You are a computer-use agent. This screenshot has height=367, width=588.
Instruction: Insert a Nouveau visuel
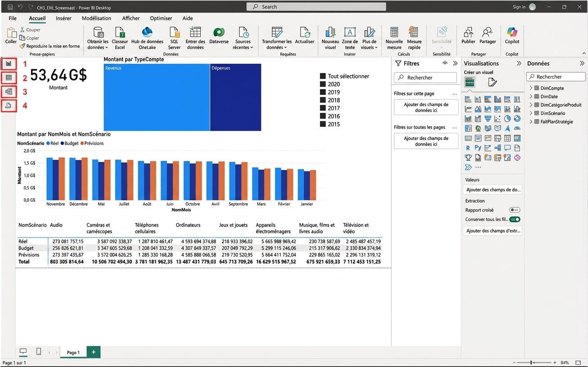(x=330, y=38)
